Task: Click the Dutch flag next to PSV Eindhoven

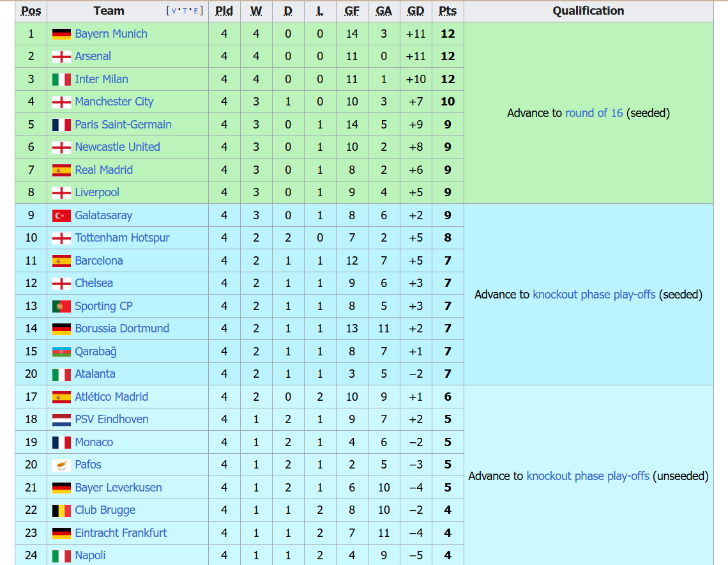Action: (61, 420)
